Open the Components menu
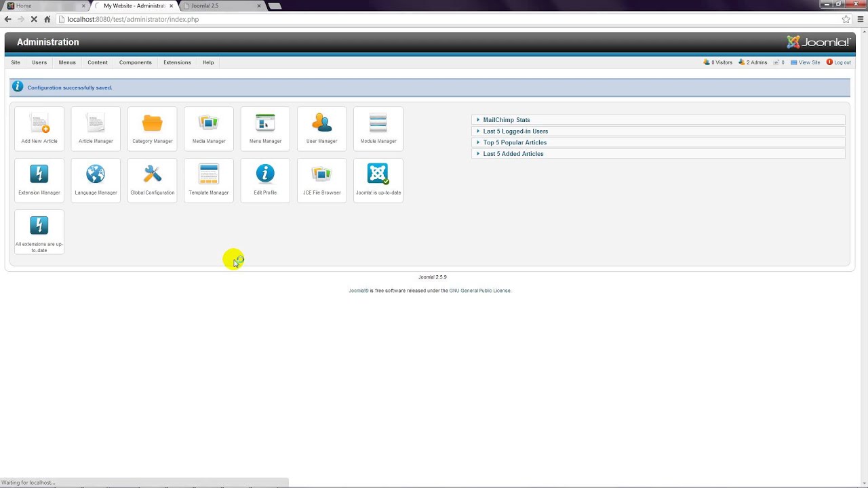Image resolution: width=868 pixels, height=488 pixels. pyautogui.click(x=136, y=62)
